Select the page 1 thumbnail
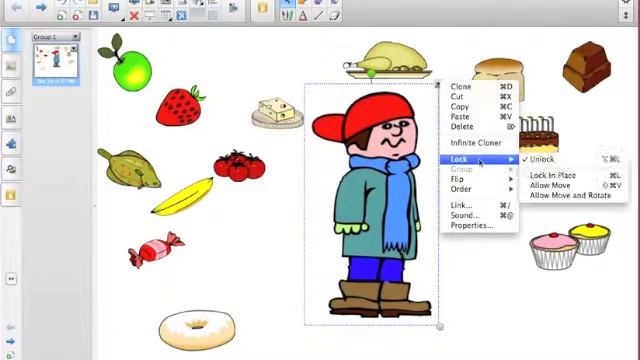The image size is (640, 360). [56, 61]
